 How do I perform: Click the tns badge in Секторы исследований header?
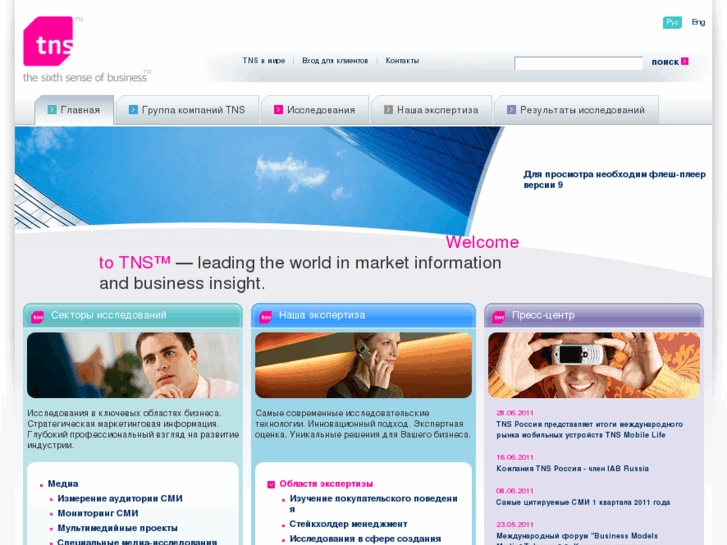38,317
